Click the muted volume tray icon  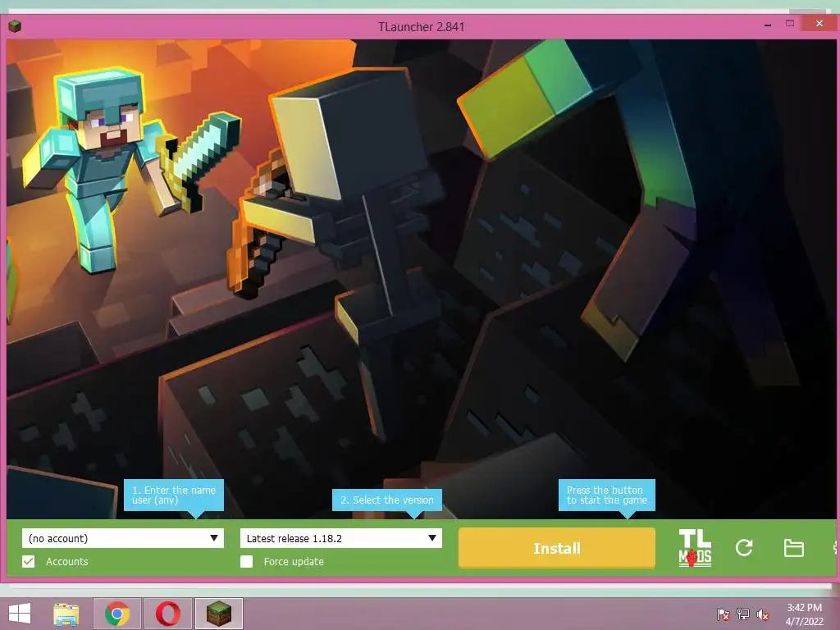(763, 614)
